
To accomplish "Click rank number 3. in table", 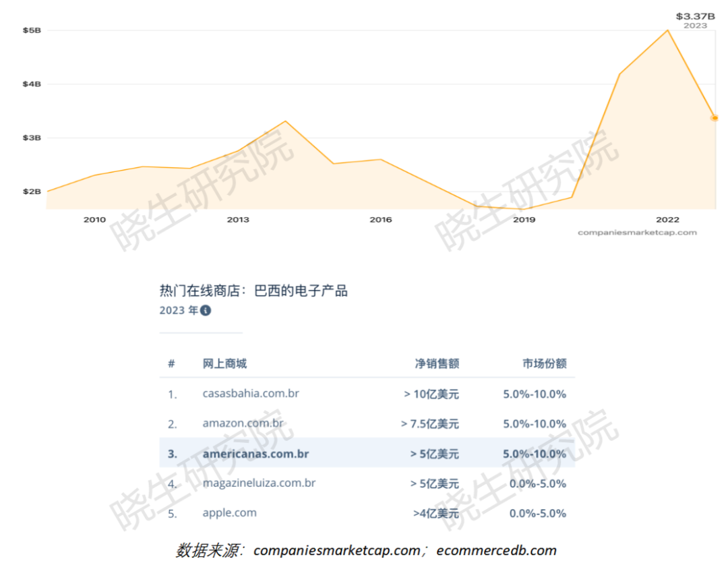I will tap(173, 454).
